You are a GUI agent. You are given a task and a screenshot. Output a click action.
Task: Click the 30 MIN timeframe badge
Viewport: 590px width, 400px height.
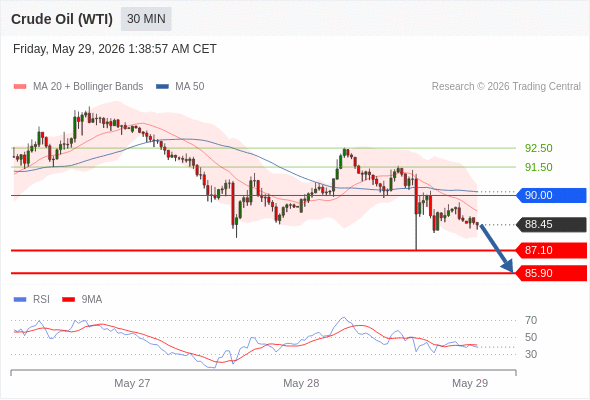[x=146, y=19]
